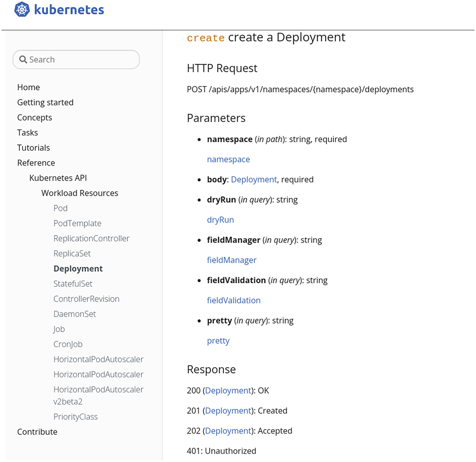Open the Pod resource page
Screen dimensions: 476x462
point(61,208)
